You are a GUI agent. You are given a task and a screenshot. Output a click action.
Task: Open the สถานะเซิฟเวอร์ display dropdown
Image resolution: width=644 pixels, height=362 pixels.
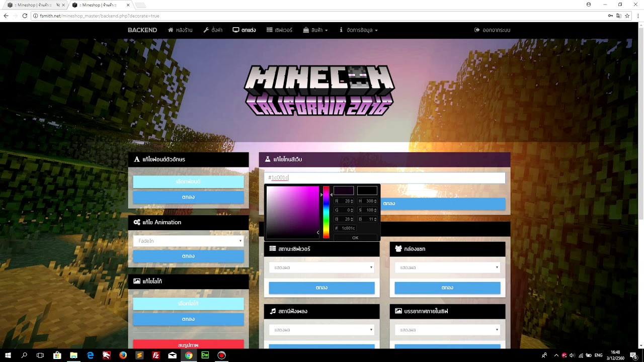pos(321,267)
